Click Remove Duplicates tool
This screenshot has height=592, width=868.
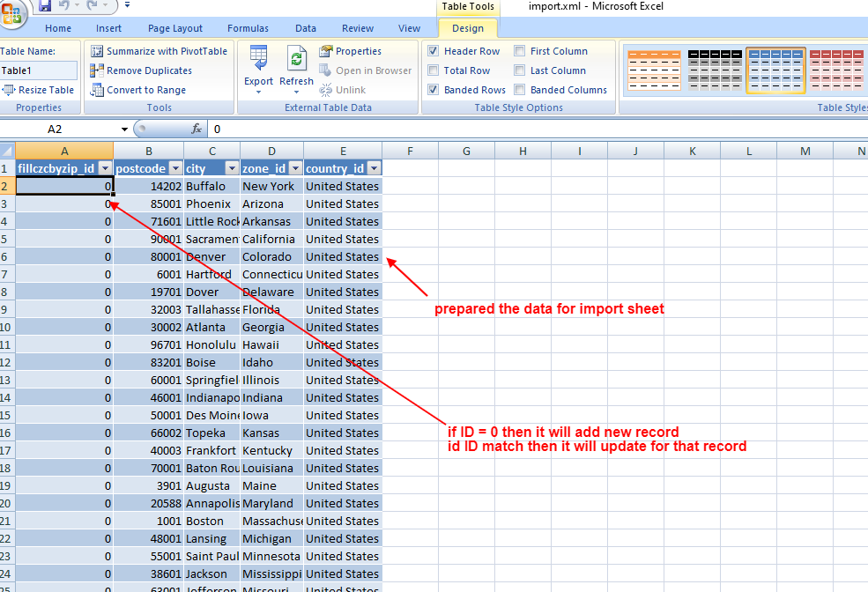[x=142, y=70]
